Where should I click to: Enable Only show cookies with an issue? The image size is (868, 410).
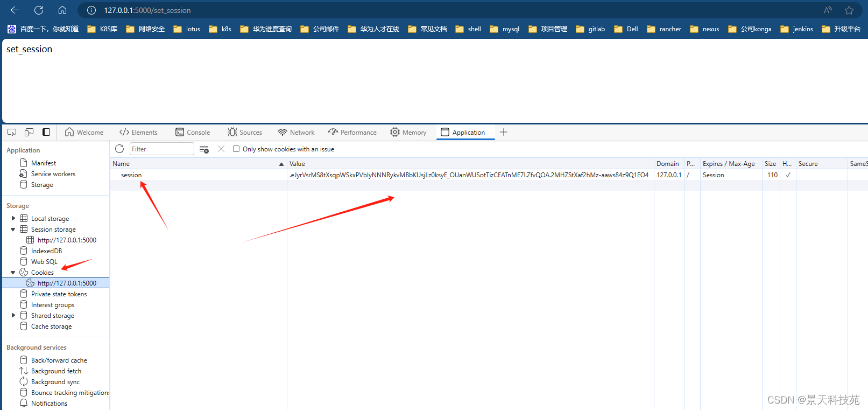(x=236, y=149)
